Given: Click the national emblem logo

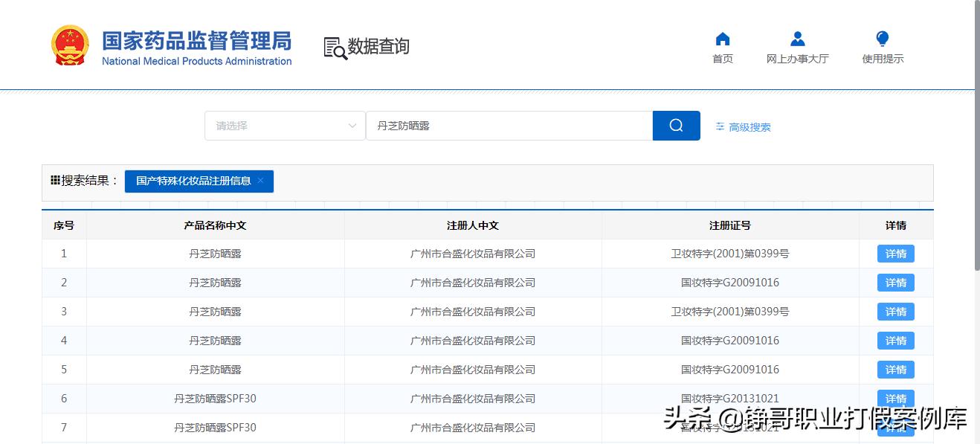Looking at the screenshot, I should 70,46.
